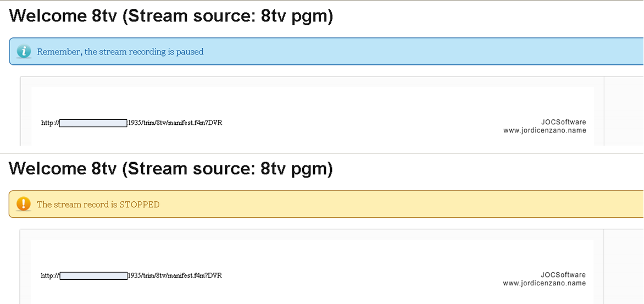Select the 'stream recording is paused' message text
Viewport: 644px width, 304px height.
point(120,52)
